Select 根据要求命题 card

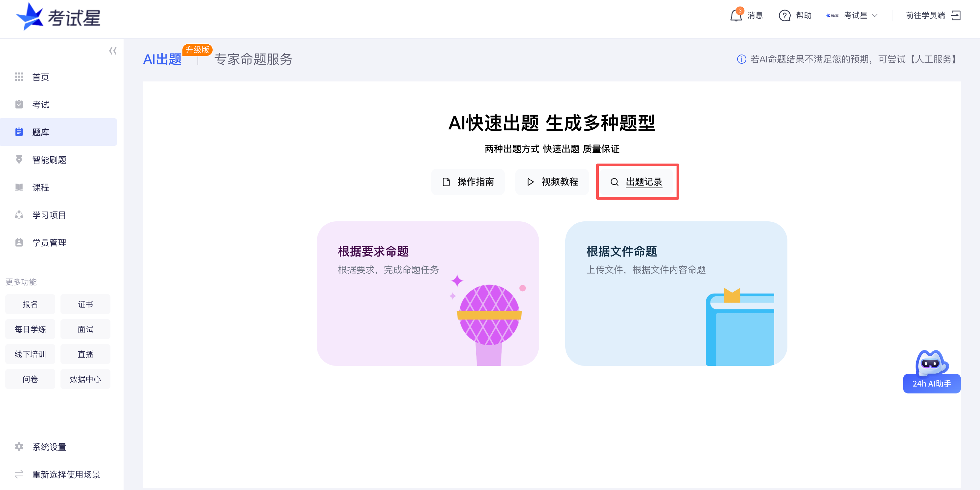428,293
